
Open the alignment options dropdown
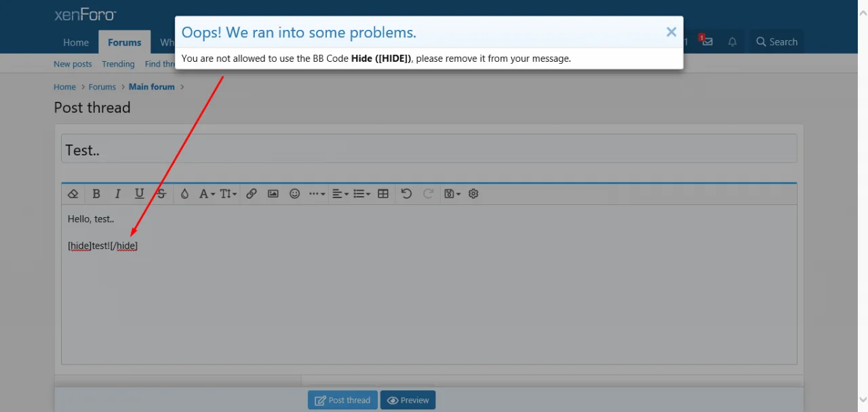tap(339, 193)
